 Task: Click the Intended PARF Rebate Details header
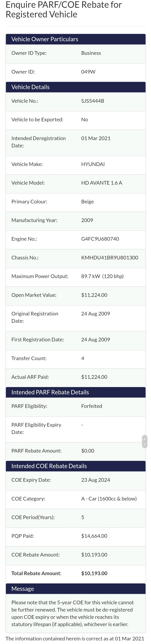50,392
